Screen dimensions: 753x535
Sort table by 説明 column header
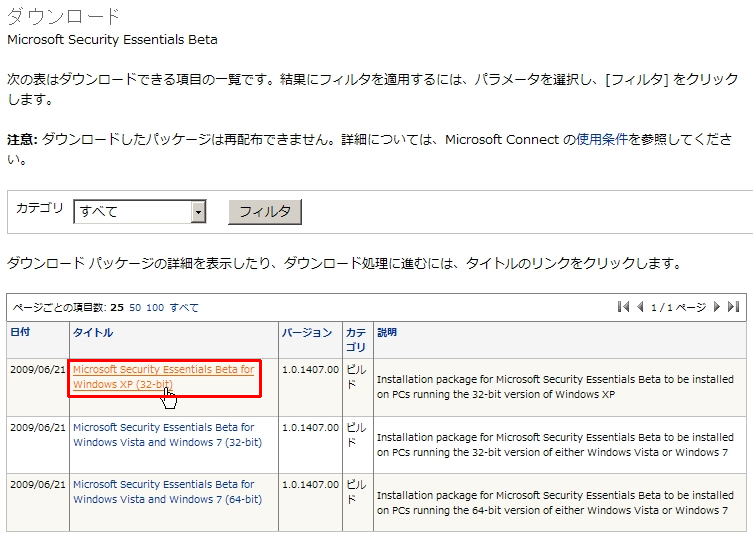click(387, 332)
